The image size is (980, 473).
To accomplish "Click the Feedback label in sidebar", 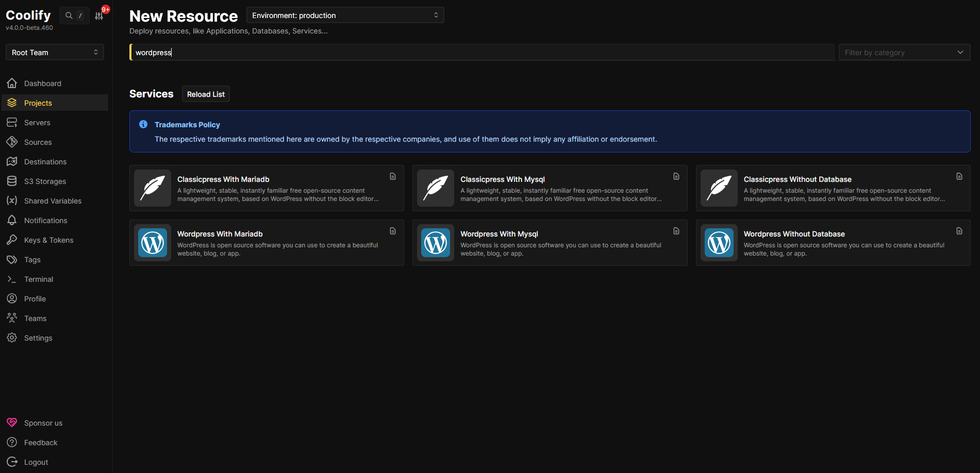I will point(41,443).
